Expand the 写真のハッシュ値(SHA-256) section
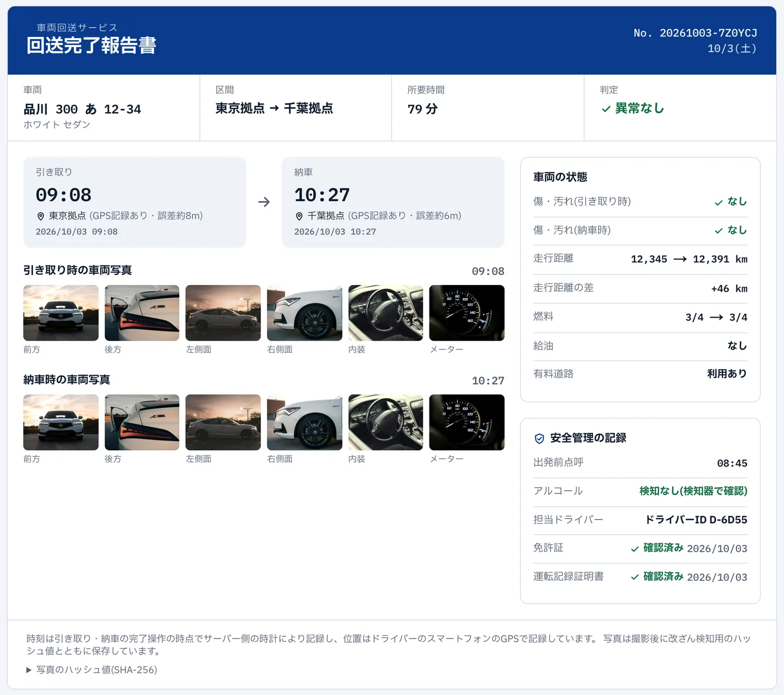This screenshot has width=784, height=695. coord(92,670)
